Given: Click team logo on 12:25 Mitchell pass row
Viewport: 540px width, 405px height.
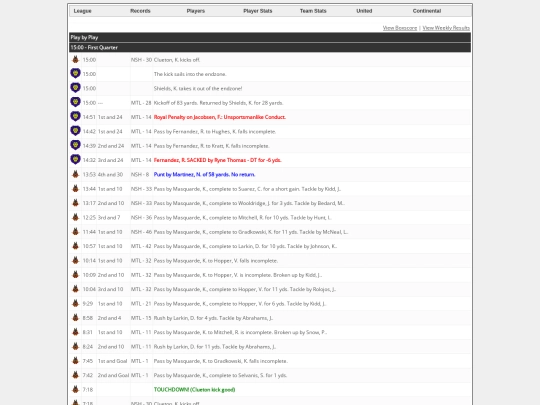Looking at the screenshot, I should (x=75, y=217).
